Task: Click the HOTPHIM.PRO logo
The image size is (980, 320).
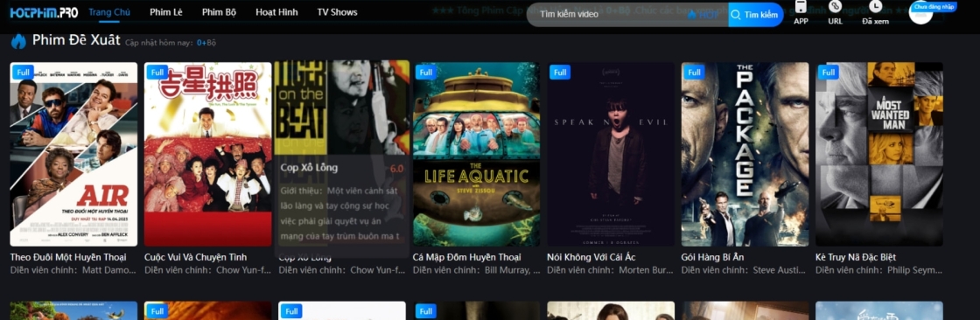Action: (x=44, y=12)
